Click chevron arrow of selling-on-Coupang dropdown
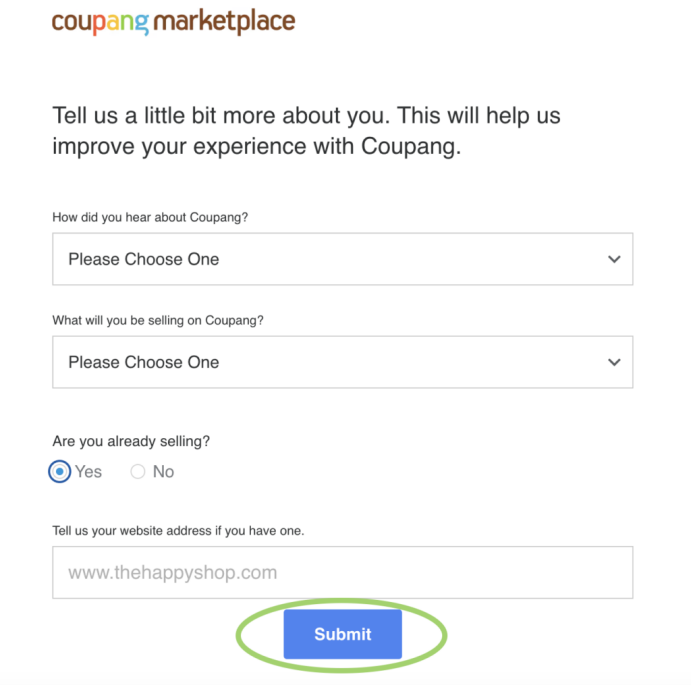This screenshot has width=692, height=686. pyautogui.click(x=614, y=362)
